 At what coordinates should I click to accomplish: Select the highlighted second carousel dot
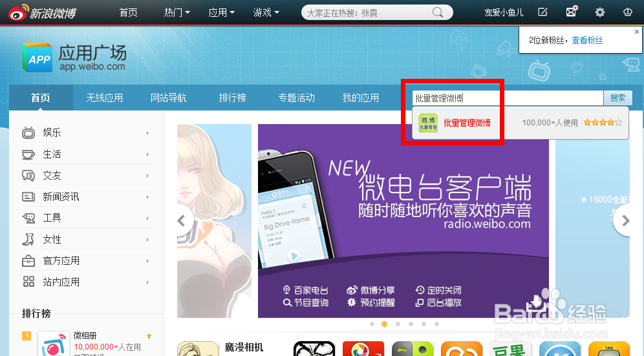[385, 324]
